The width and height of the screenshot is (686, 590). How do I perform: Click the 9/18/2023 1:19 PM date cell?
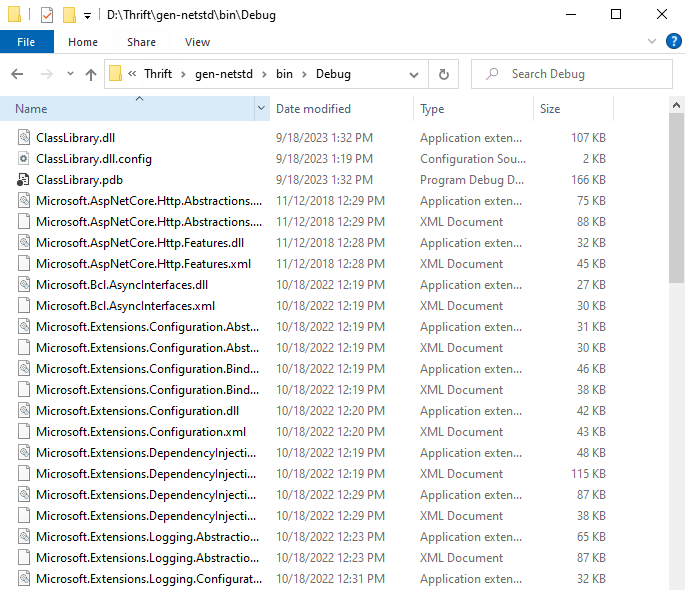pos(325,159)
